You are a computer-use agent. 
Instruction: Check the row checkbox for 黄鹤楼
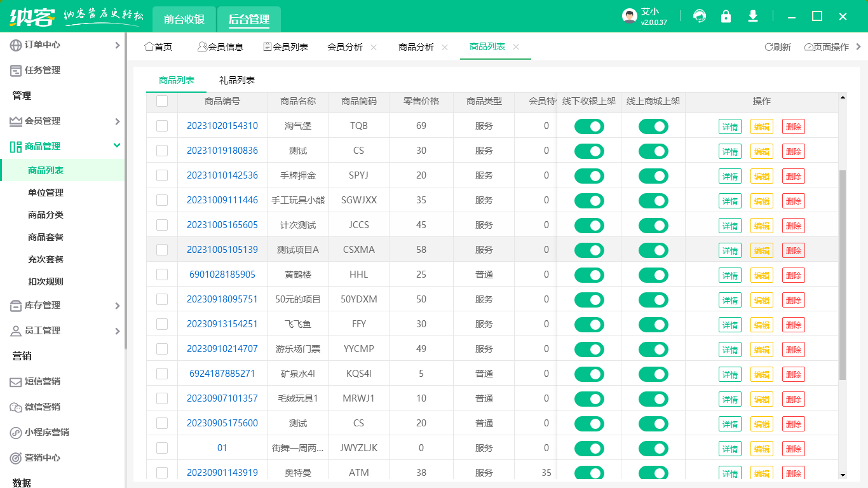[x=162, y=274]
